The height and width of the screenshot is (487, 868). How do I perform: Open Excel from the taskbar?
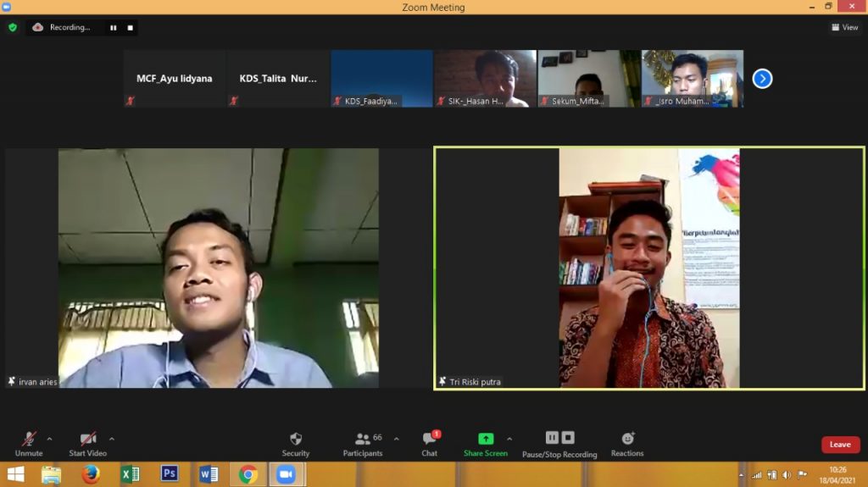[x=130, y=474]
